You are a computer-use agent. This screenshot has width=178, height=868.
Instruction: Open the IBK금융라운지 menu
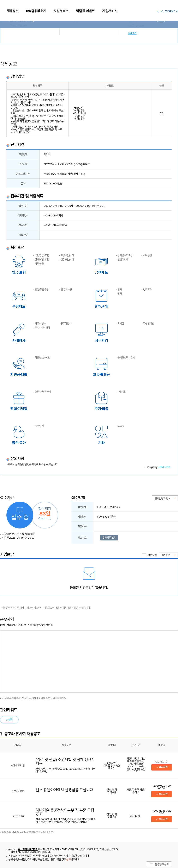coord(36,11)
